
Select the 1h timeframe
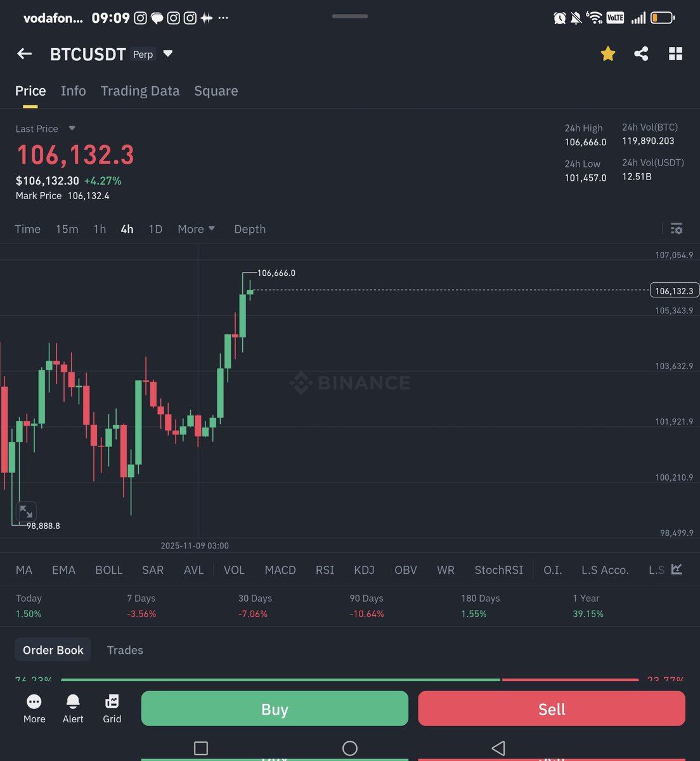[100, 229]
